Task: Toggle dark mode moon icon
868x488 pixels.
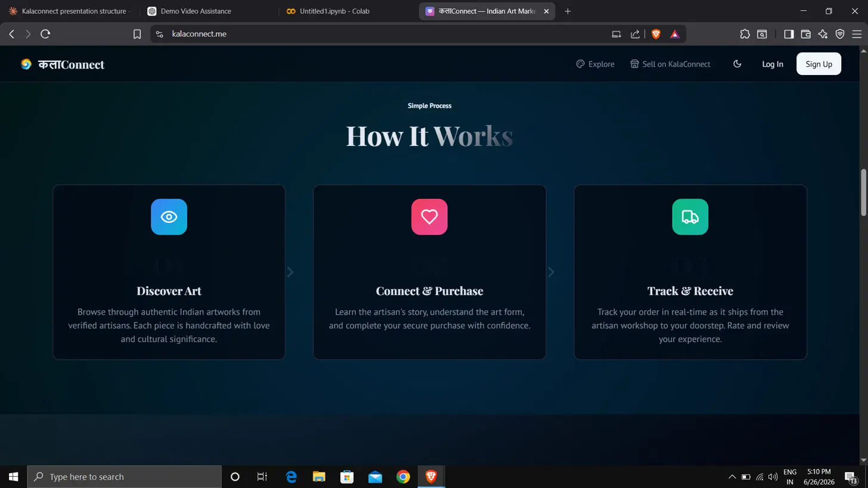Action: click(x=737, y=64)
